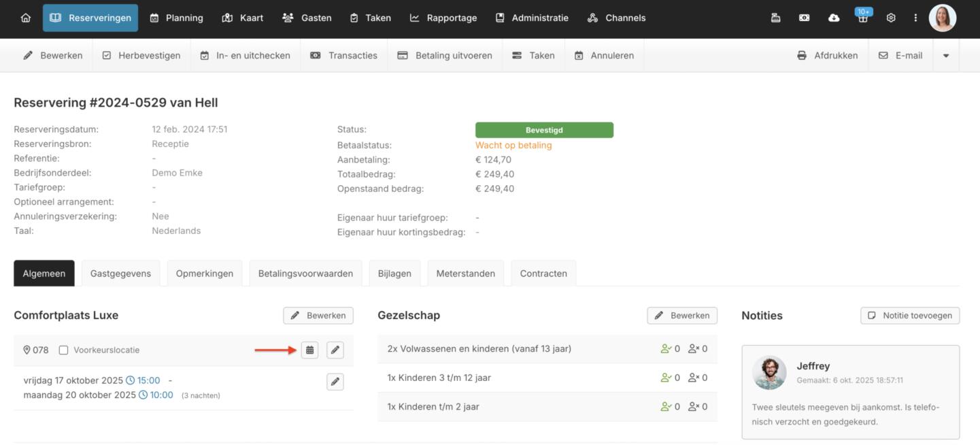Switch to the Gastgegevens tab

tap(120, 274)
